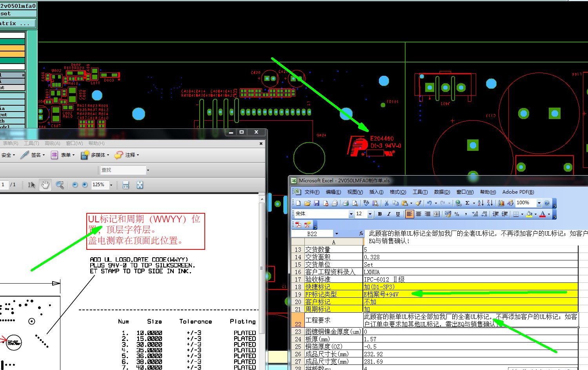Open the font size 12 dropdown

click(370, 214)
